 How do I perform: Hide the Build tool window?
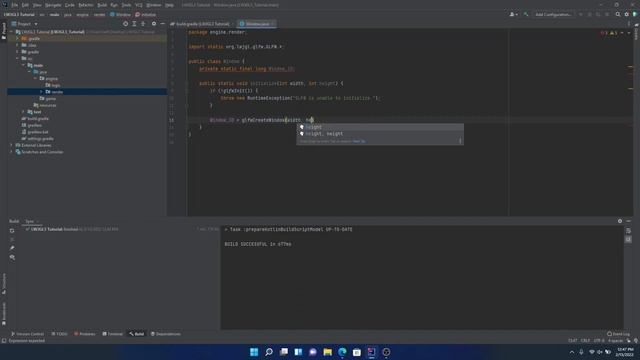click(628, 221)
